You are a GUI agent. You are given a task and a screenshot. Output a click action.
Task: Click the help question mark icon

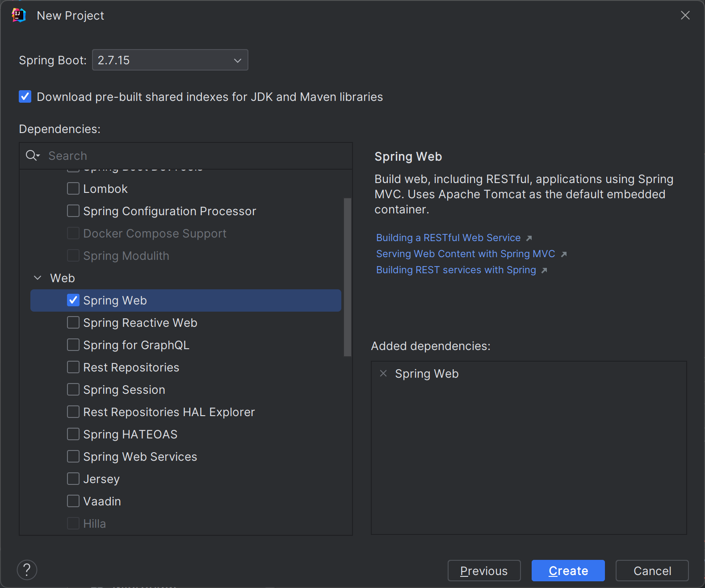(27, 570)
